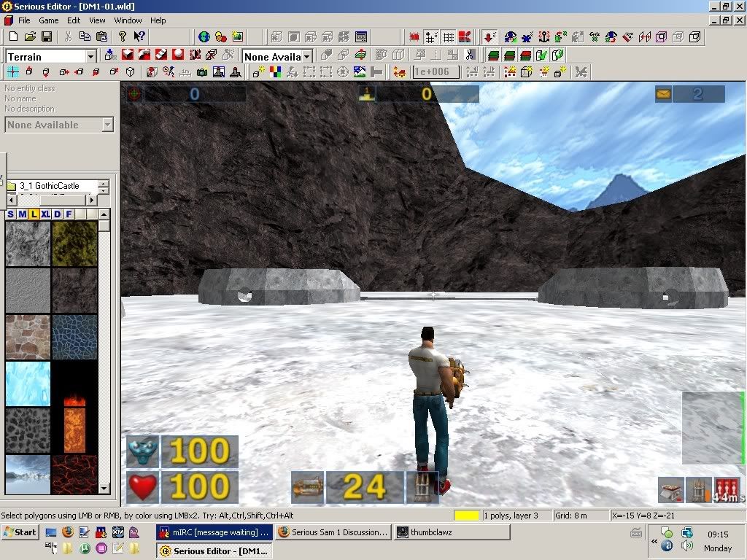The image size is (747, 560).
Task: Open the Terrain mode dropdown
Action: point(90,57)
